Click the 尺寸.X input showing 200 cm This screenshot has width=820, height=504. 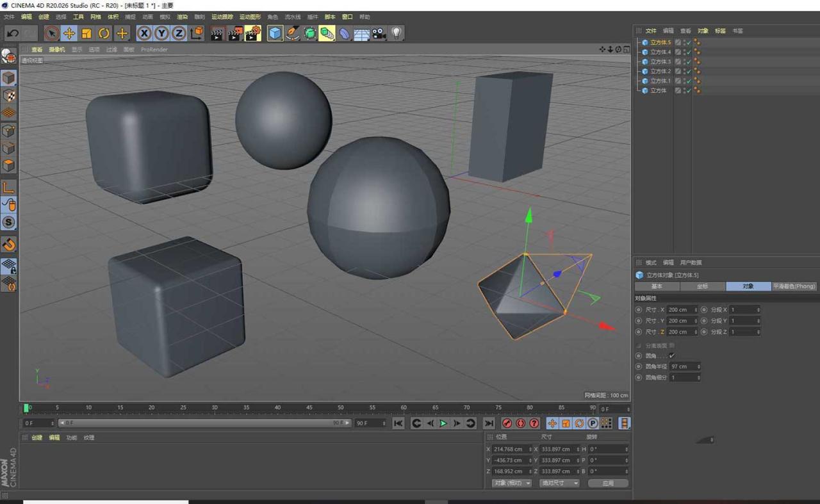coord(681,309)
